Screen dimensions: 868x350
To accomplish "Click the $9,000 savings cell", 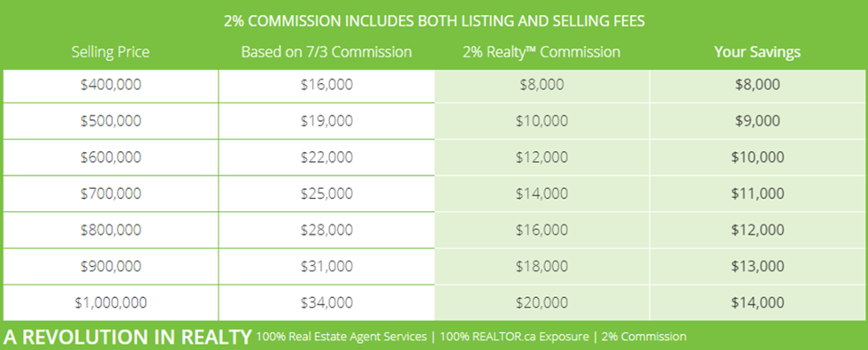I will 758,121.
